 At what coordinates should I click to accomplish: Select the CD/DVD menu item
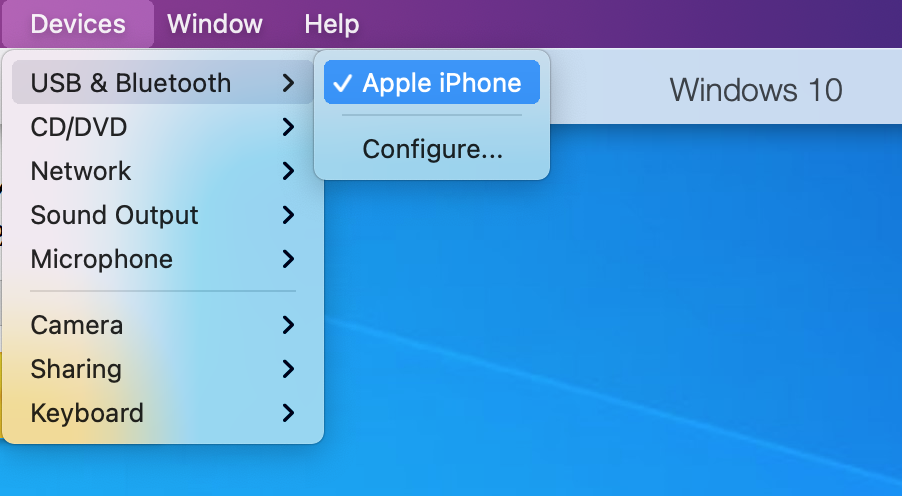(x=79, y=127)
